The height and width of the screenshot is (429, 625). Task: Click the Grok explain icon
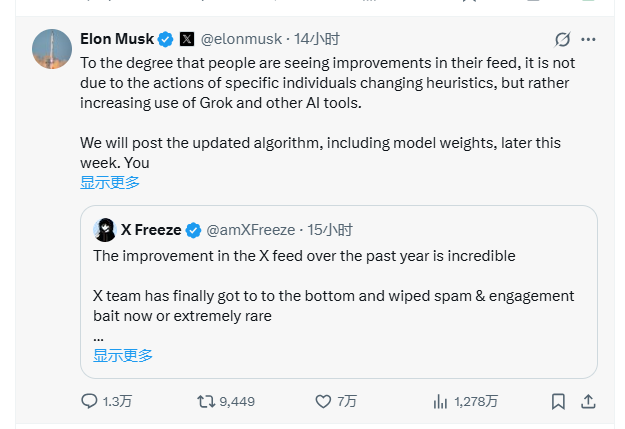(x=562, y=40)
